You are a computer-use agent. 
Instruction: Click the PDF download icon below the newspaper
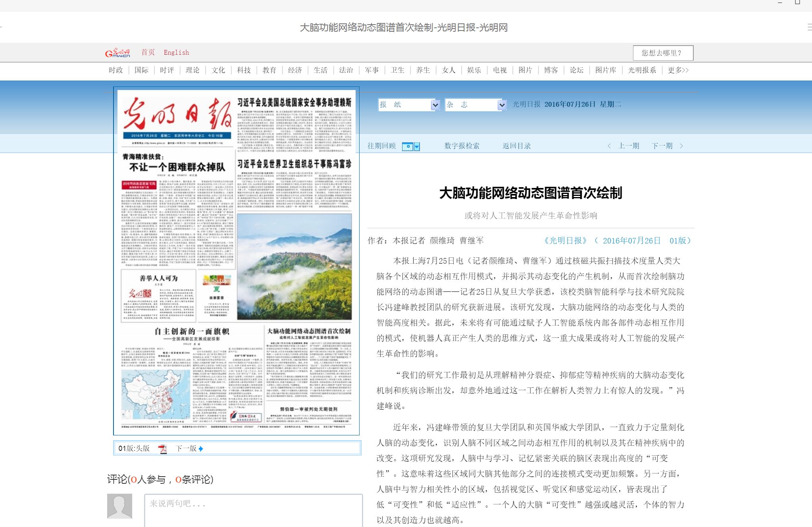point(162,449)
